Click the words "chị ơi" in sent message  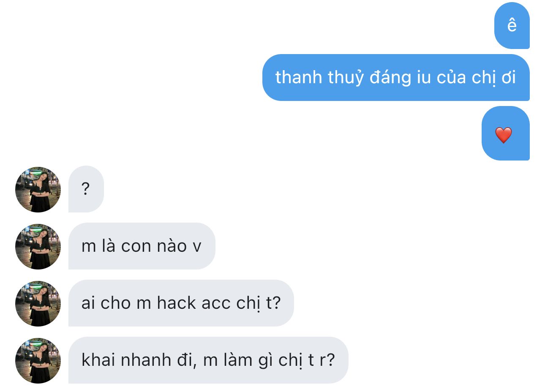pyautogui.click(x=493, y=78)
